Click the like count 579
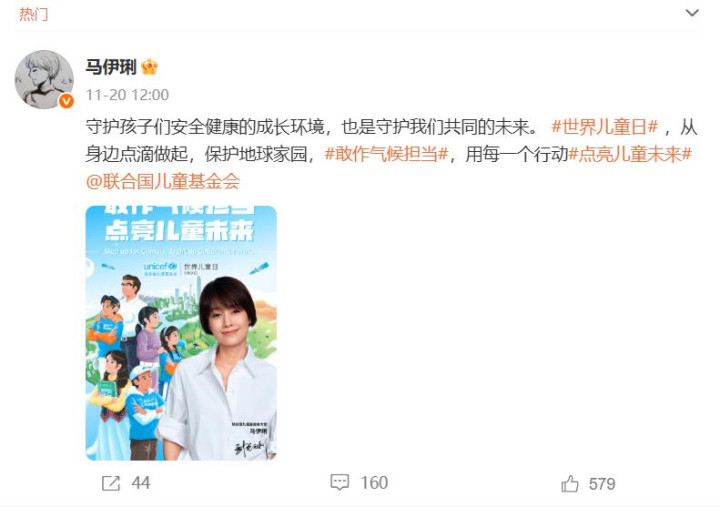 point(602,484)
